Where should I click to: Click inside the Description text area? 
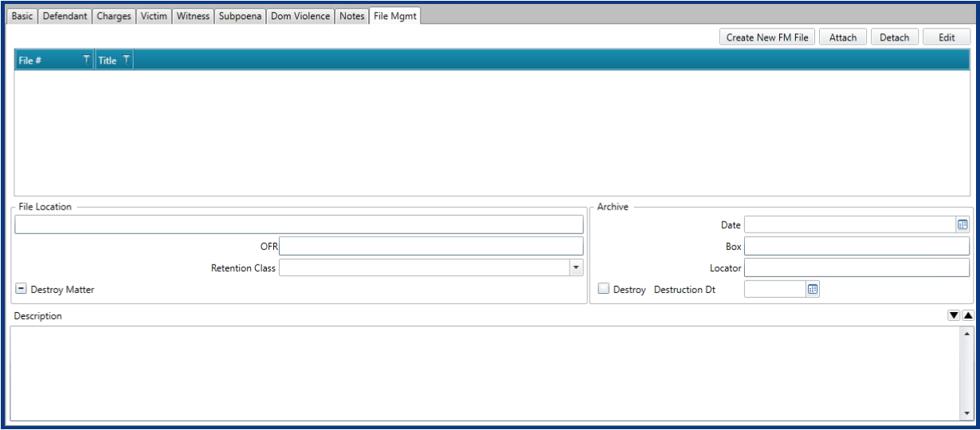485,373
